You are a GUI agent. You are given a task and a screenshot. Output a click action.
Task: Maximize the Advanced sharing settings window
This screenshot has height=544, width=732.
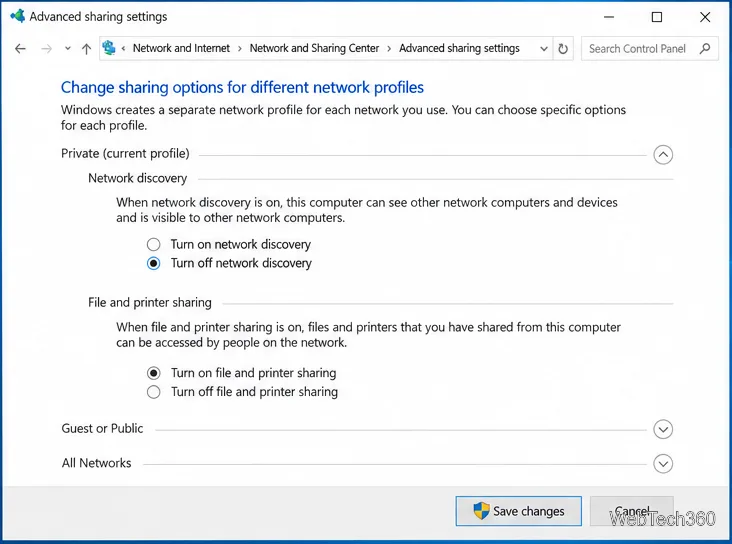click(x=656, y=17)
